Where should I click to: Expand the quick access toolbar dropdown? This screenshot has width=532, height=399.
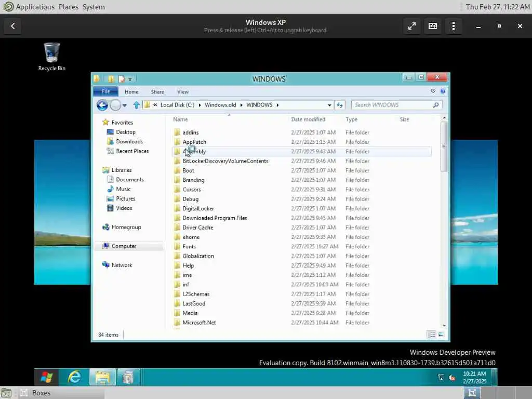130,79
